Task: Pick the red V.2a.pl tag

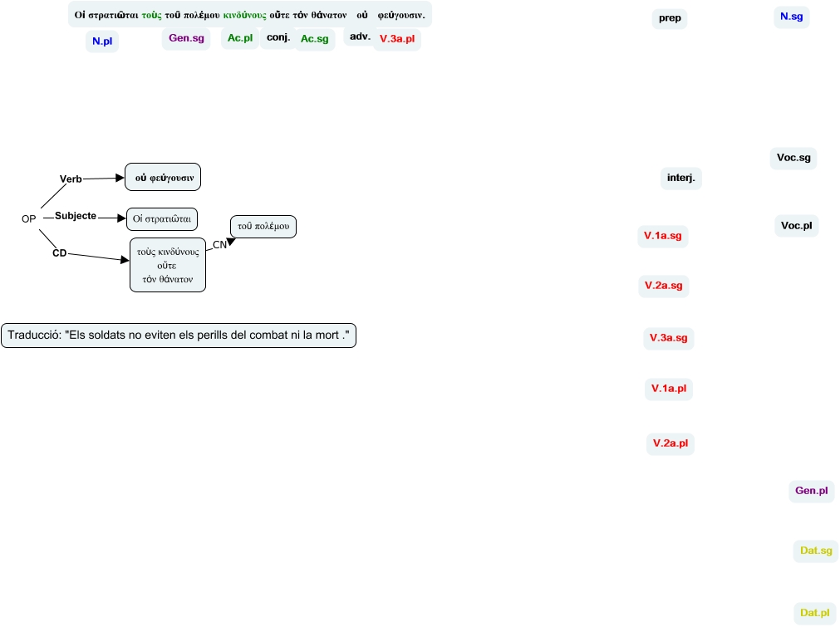Action: [x=670, y=443]
